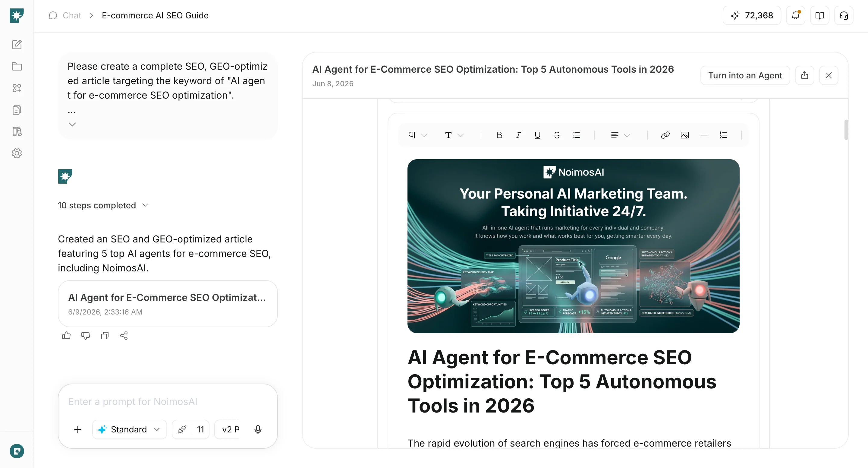Start voice input with microphone
The width and height of the screenshot is (868, 468).
pos(258,429)
